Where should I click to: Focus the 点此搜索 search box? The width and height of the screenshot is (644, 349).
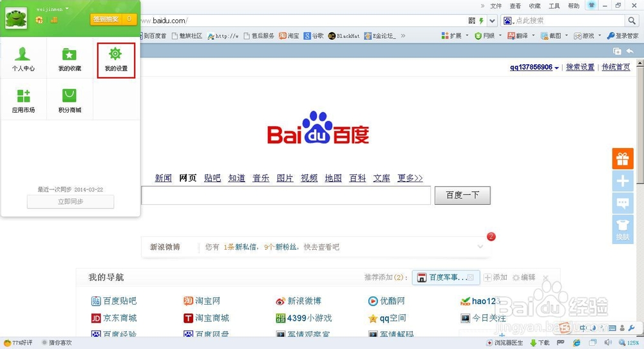click(570, 21)
